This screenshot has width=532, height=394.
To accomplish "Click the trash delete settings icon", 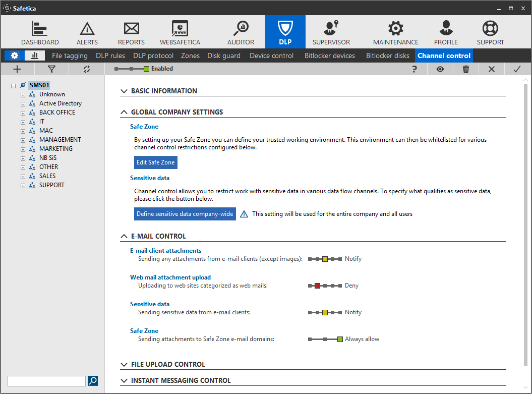I will pos(466,69).
